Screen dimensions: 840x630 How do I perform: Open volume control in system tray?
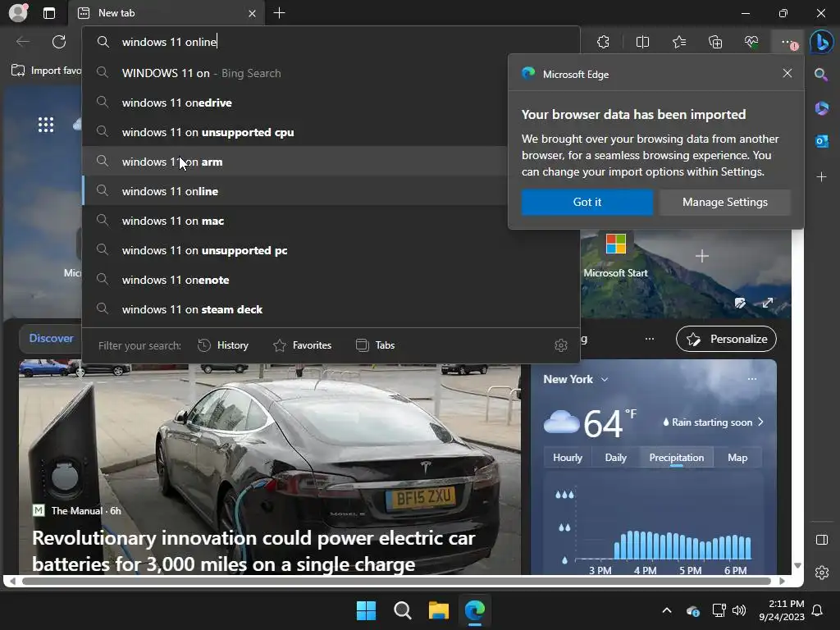coord(739,610)
